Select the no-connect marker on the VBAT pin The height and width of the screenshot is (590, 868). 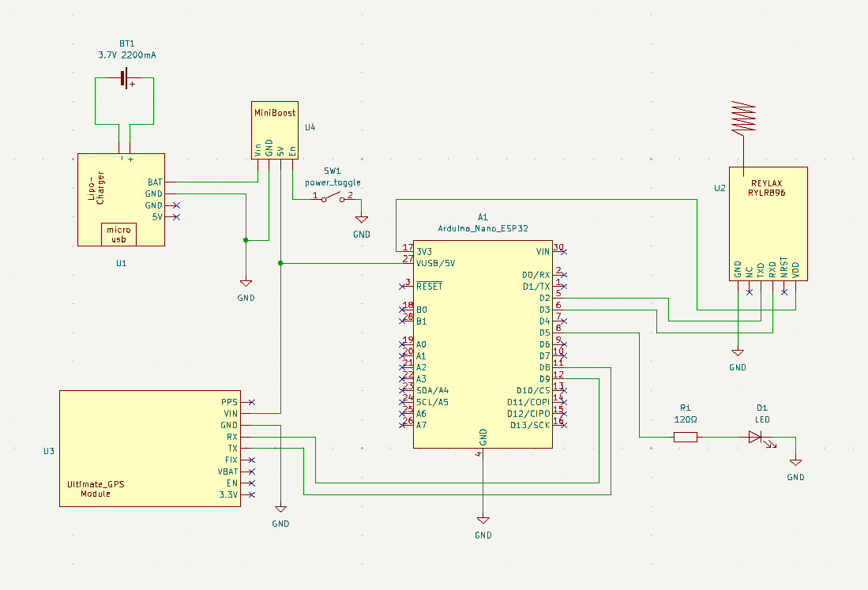pos(252,472)
